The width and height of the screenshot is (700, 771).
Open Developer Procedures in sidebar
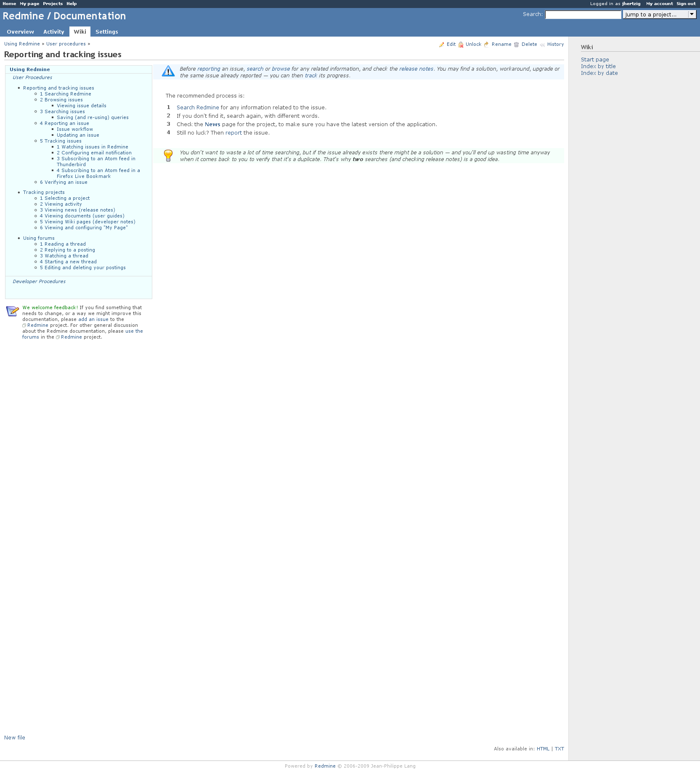pos(39,281)
